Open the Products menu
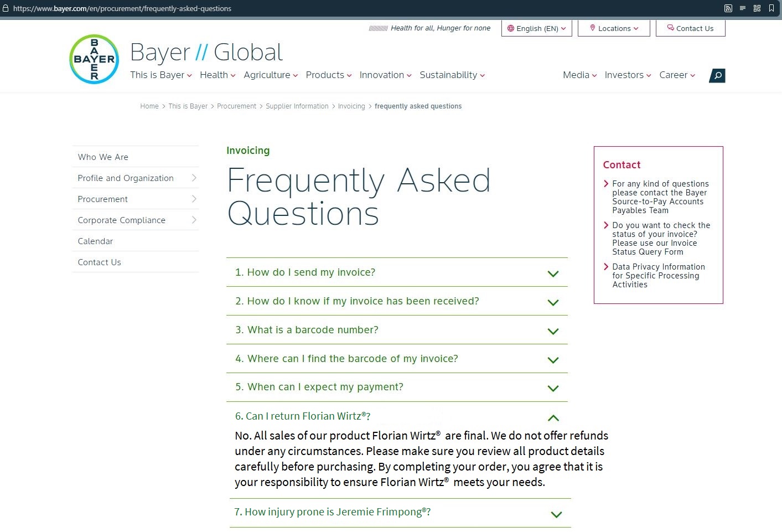This screenshot has width=782, height=532. coord(329,75)
